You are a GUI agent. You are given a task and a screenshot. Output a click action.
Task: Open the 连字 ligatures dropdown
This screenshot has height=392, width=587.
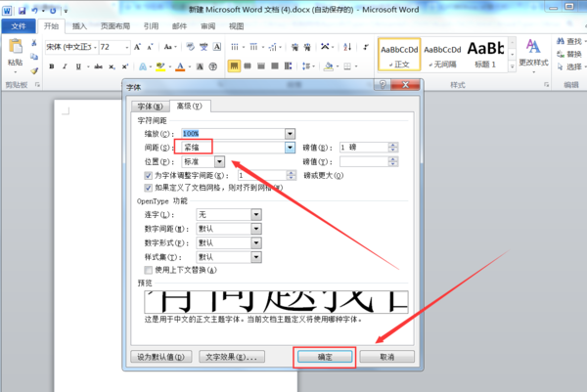(256, 215)
